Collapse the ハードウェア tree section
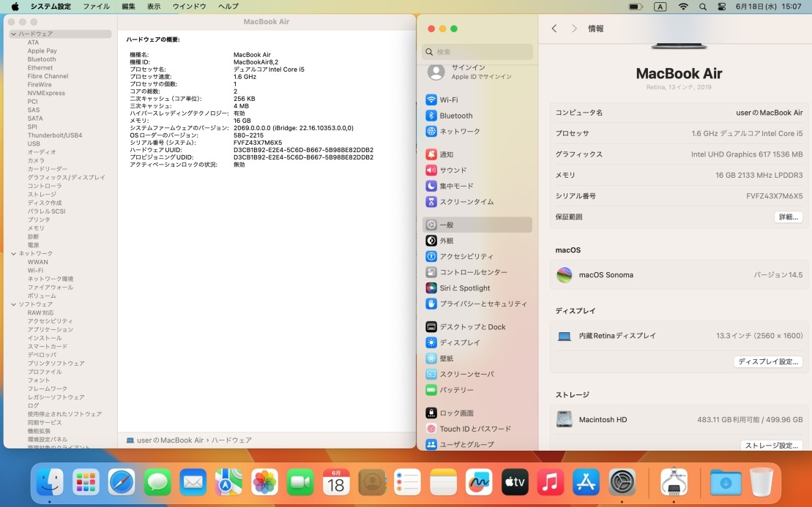 (x=13, y=34)
